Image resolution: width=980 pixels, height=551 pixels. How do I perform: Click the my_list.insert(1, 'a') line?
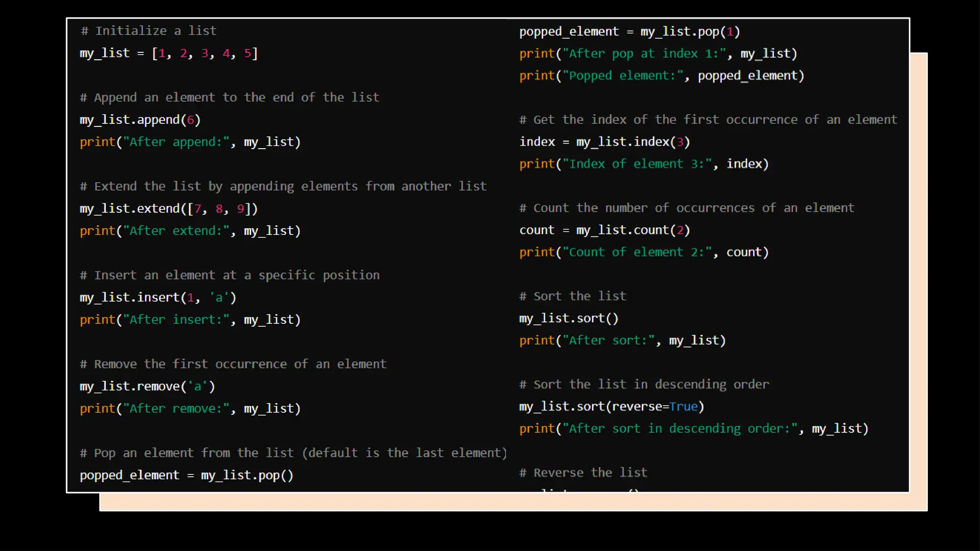click(x=158, y=298)
